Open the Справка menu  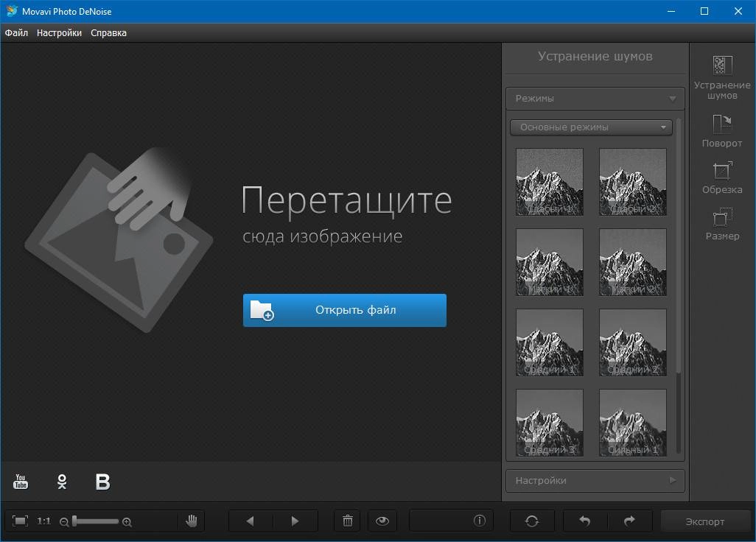[108, 32]
